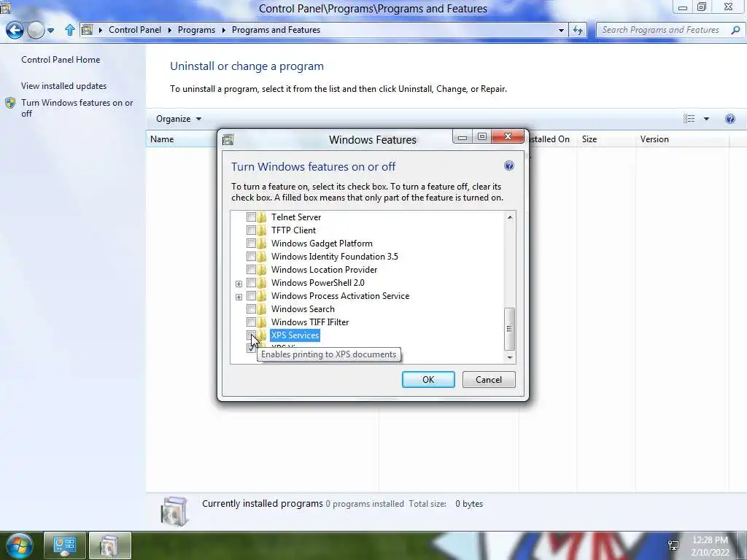
Task: Expand the Windows PowerShell 2.0 node
Action: click(239, 284)
